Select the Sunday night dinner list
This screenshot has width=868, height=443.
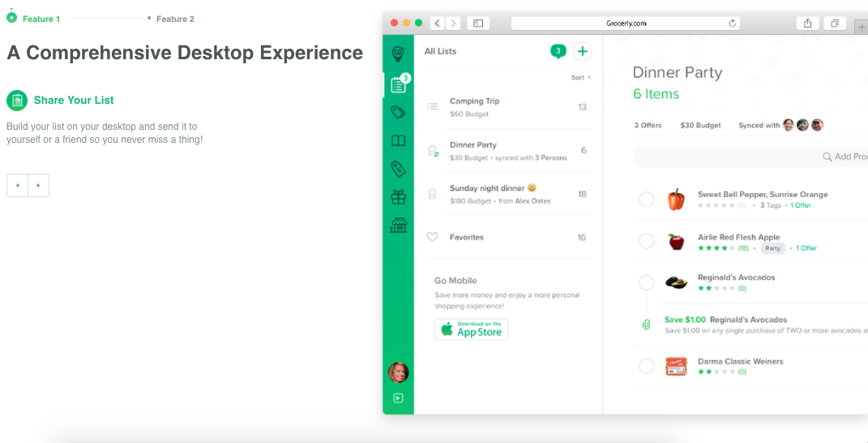[x=508, y=194]
